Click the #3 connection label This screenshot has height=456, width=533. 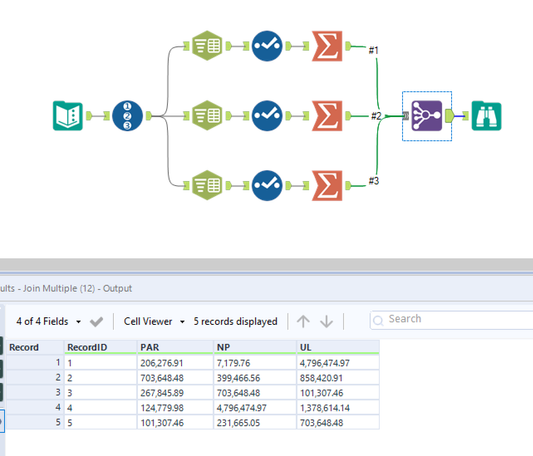tap(374, 181)
